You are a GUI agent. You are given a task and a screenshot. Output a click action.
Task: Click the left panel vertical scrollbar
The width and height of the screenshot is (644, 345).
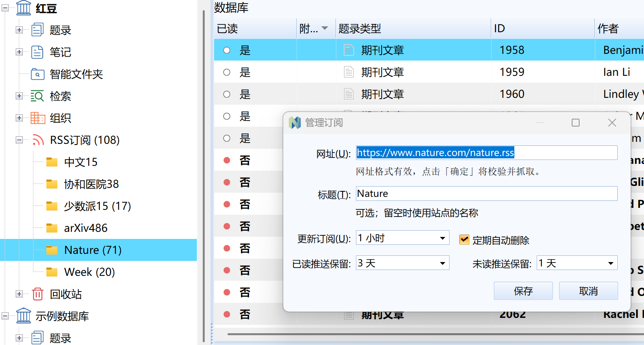204,176
